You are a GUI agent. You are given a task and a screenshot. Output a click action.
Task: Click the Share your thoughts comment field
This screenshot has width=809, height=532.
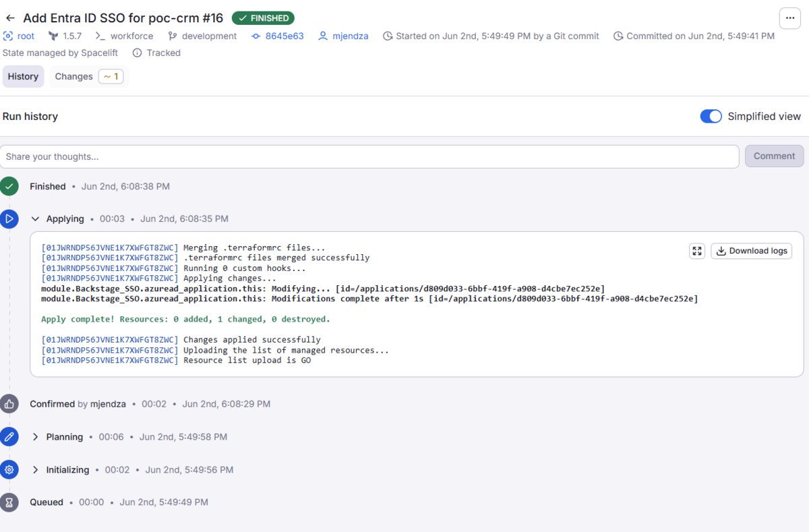369,156
